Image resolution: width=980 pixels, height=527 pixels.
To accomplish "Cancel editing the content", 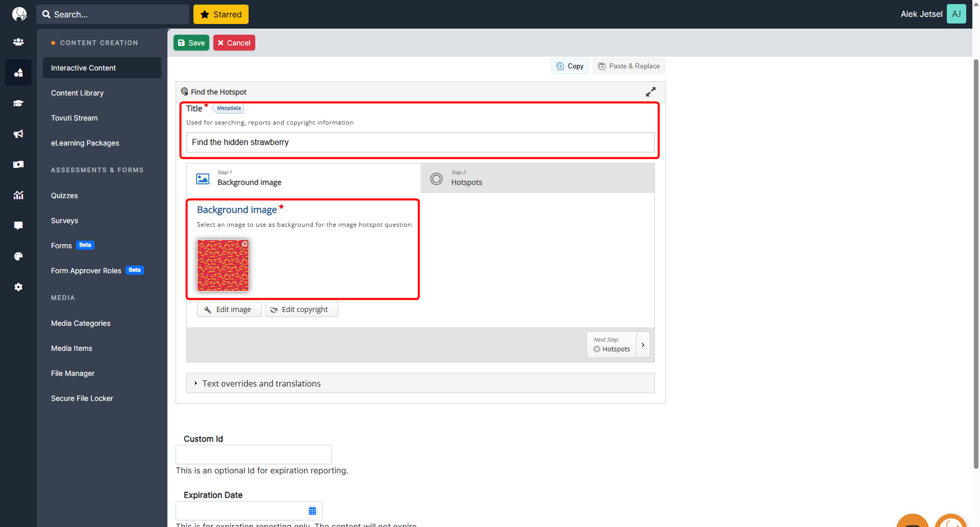I will [234, 43].
